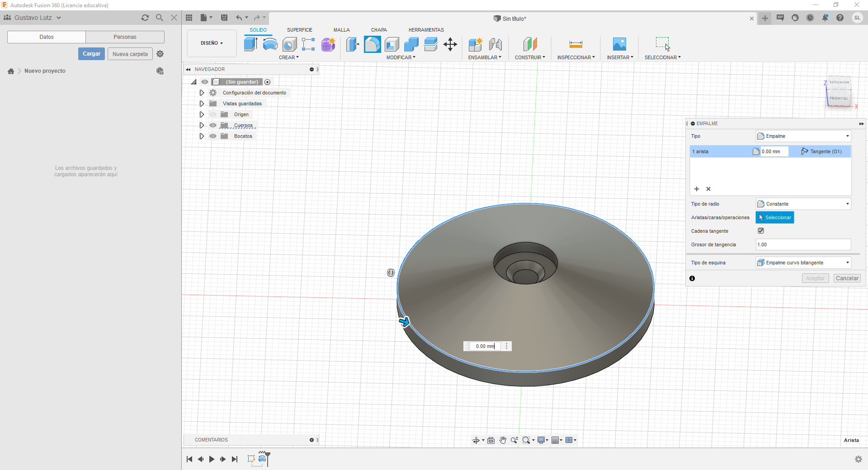The height and width of the screenshot is (470, 868).
Task: Click the Seleccionar button
Action: click(x=775, y=217)
